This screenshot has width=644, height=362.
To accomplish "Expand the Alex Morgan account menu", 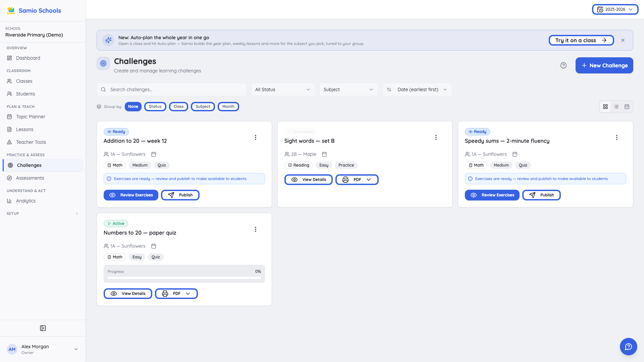I will 43,349.
